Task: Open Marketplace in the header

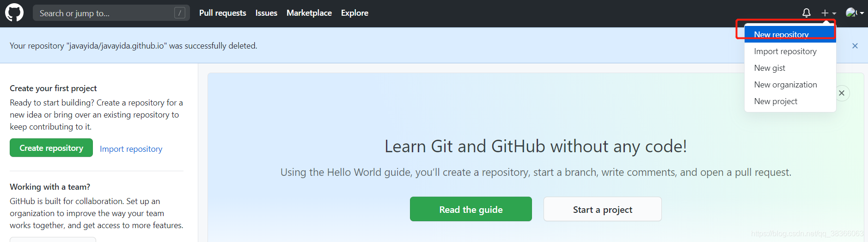Action: point(309,13)
